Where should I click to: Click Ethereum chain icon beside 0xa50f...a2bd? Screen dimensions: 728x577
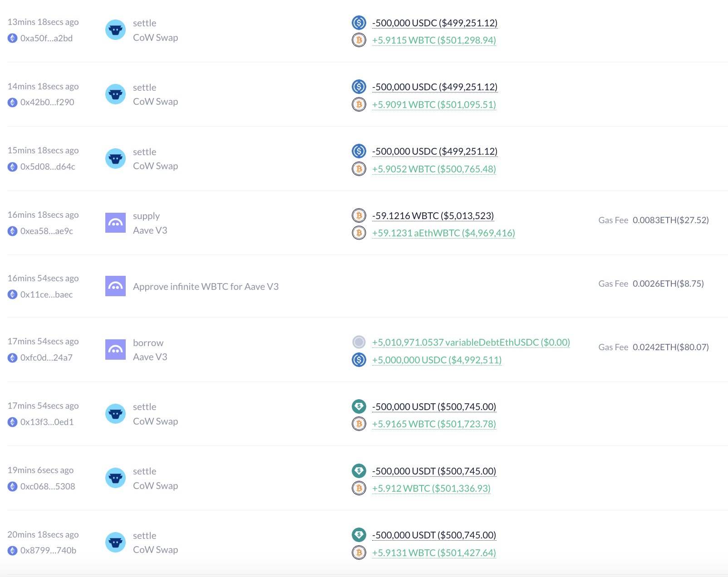click(x=13, y=38)
